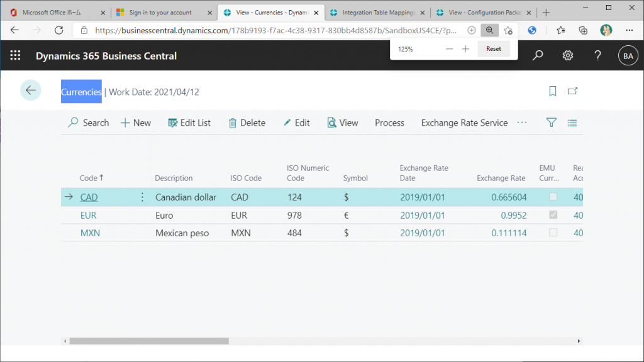Image resolution: width=644 pixels, height=362 pixels.
Task: Toggle EMU Currency checkbox for CAD
Action: [x=553, y=197]
